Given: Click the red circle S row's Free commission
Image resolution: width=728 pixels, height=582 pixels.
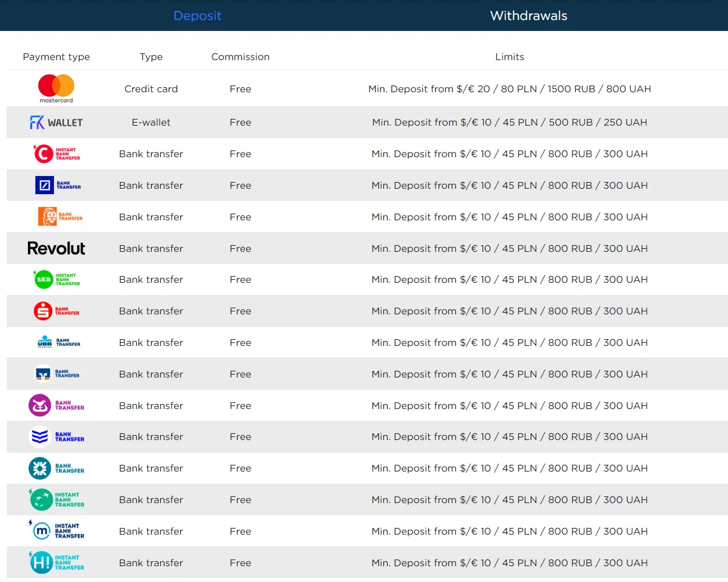Looking at the screenshot, I should tap(240, 311).
